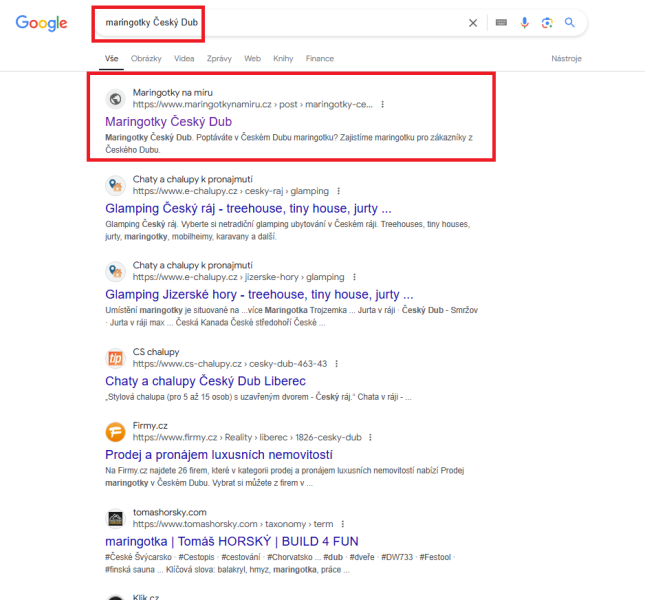Clear the search query with the X icon
The height and width of the screenshot is (600, 645).
coord(473,23)
